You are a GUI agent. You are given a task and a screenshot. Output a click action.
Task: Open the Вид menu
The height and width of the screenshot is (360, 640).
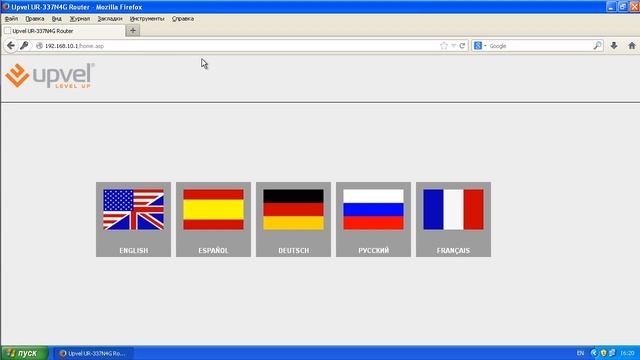(57, 19)
